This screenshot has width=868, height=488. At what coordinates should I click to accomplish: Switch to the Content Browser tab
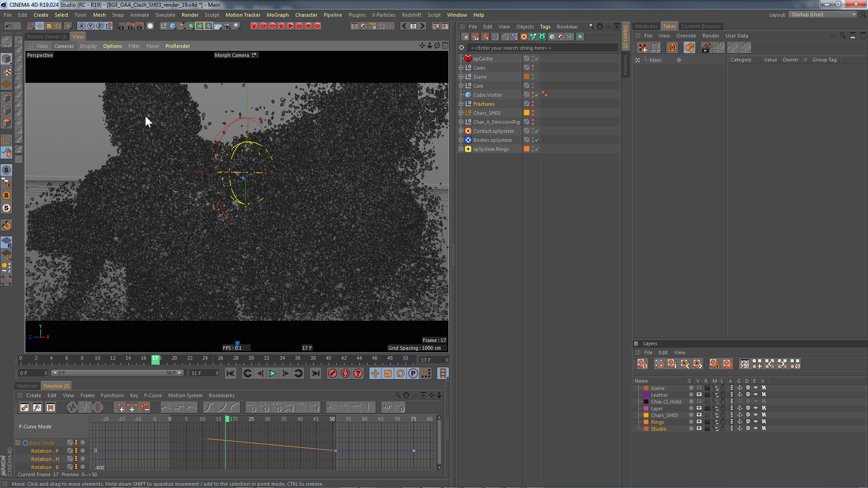(701, 26)
